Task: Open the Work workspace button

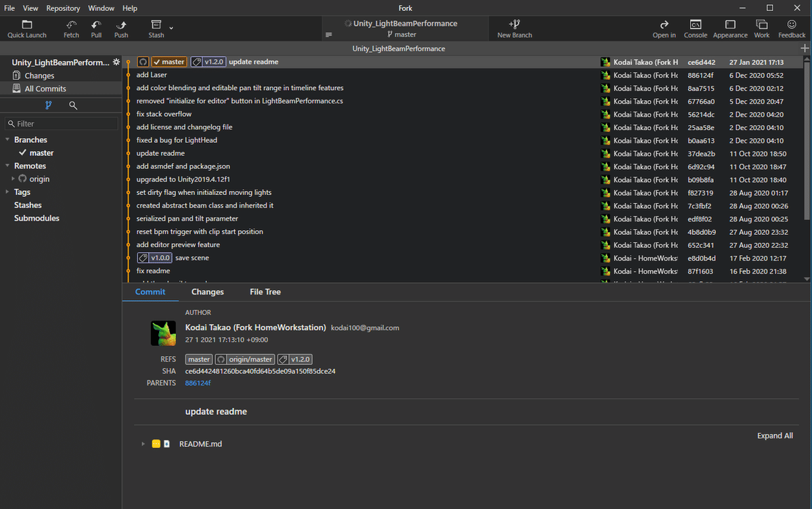Action: tap(762, 29)
